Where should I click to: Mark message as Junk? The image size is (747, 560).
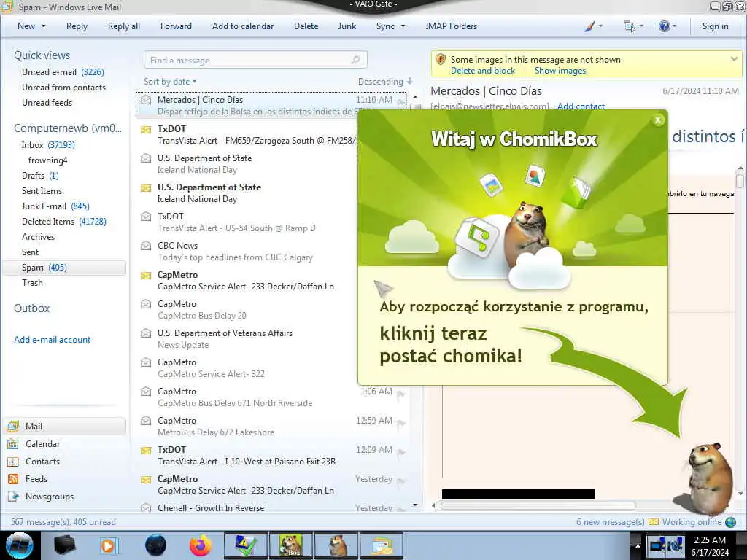pyautogui.click(x=347, y=26)
